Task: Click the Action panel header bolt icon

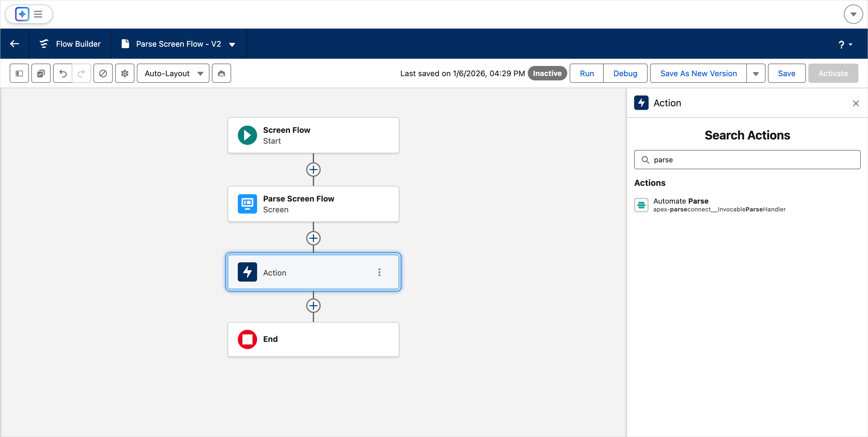Action: coord(641,103)
